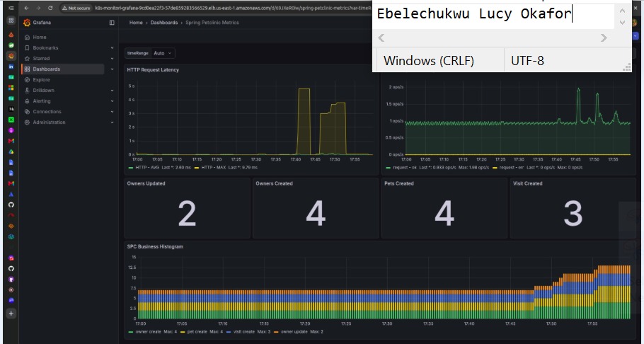
Task: Toggle the visit create legend series
Action: 243,332
